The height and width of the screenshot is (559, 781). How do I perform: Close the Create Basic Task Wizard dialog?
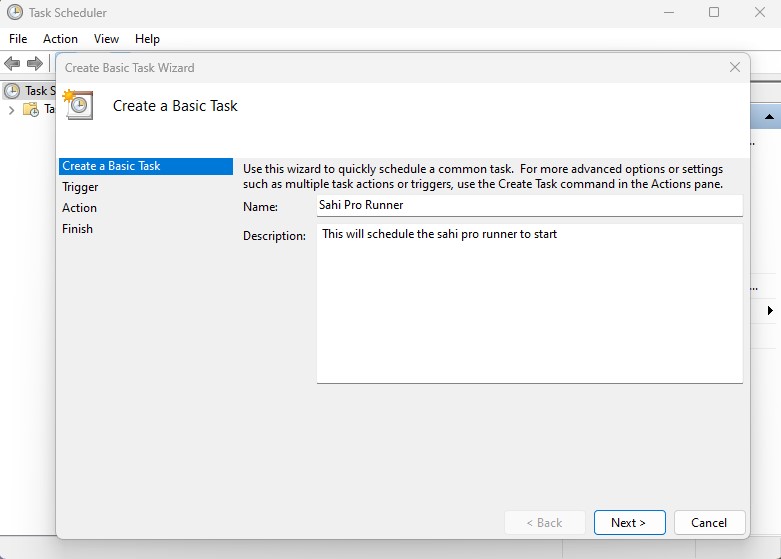click(x=735, y=68)
